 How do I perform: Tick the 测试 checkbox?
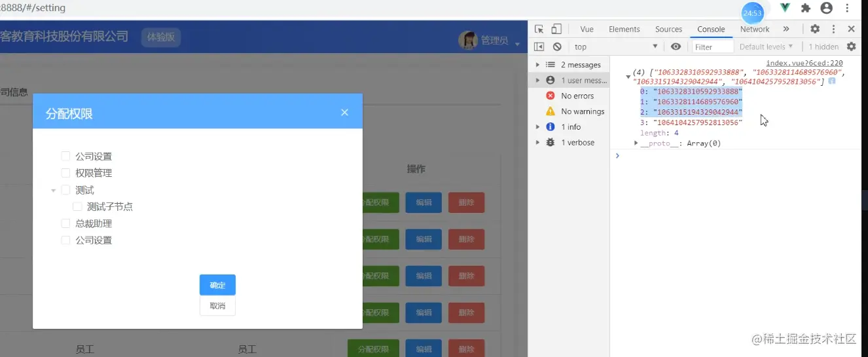tap(65, 190)
